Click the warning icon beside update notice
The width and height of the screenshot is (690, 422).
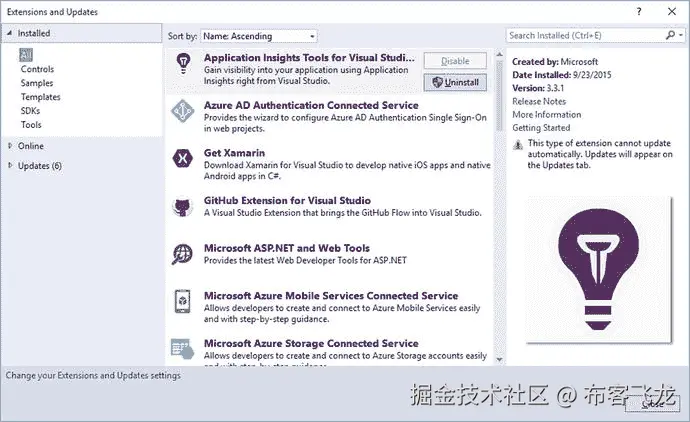point(518,144)
